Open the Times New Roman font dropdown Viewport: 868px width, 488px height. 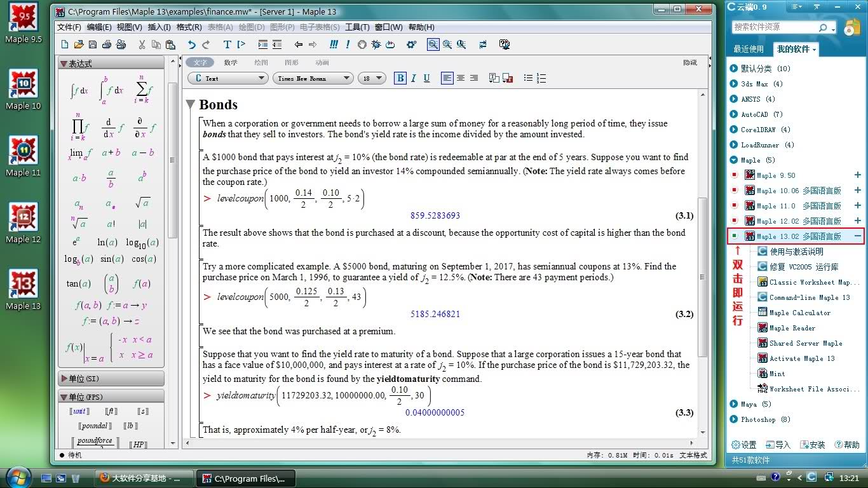(313, 78)
